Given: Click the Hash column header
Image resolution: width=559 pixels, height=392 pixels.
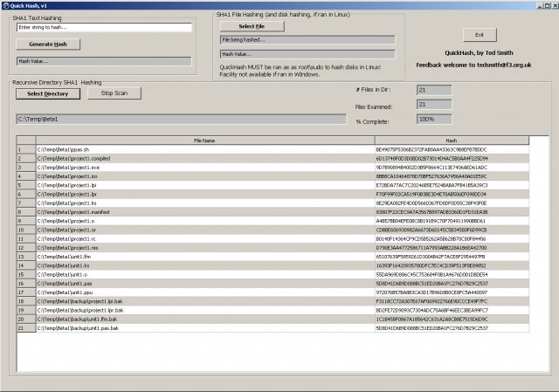Looking at the screenshot, I should (x=452, y=141).
